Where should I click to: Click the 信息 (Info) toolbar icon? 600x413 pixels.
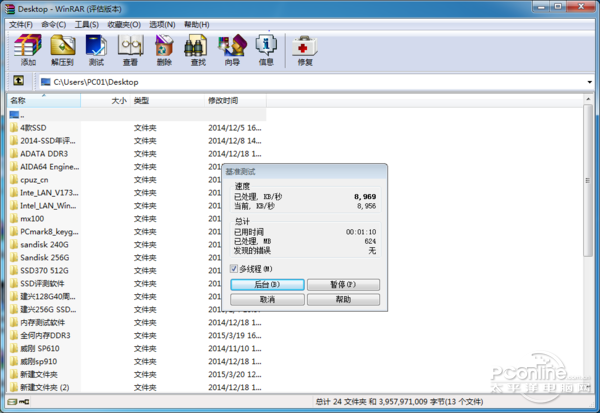(x=266, y=49)
